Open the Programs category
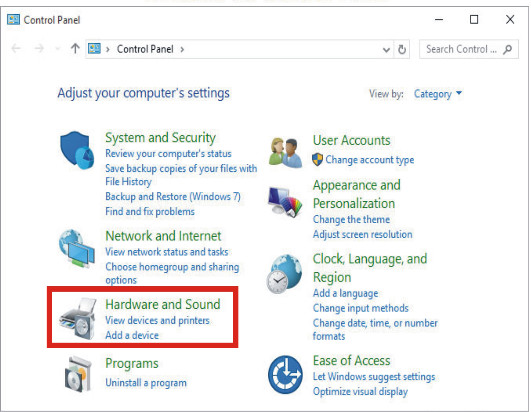The image size is (532, 412). (132, 364)
